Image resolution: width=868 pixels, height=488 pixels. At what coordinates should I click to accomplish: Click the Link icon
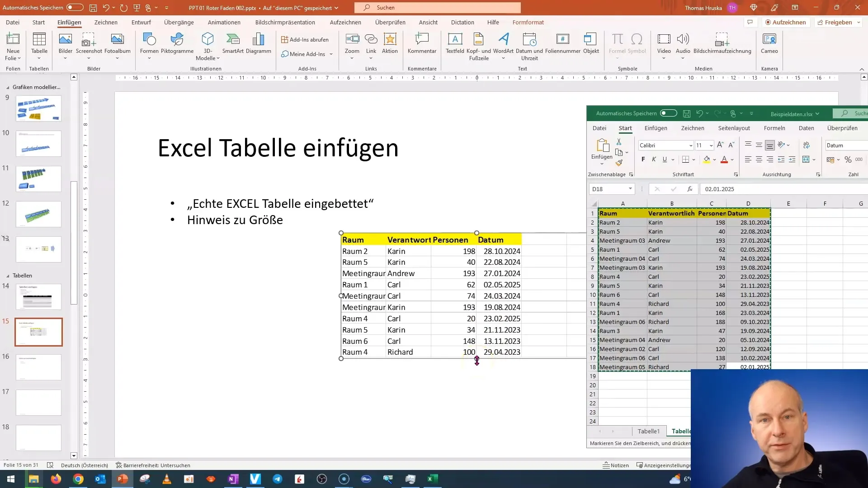(x=371, y=40)
